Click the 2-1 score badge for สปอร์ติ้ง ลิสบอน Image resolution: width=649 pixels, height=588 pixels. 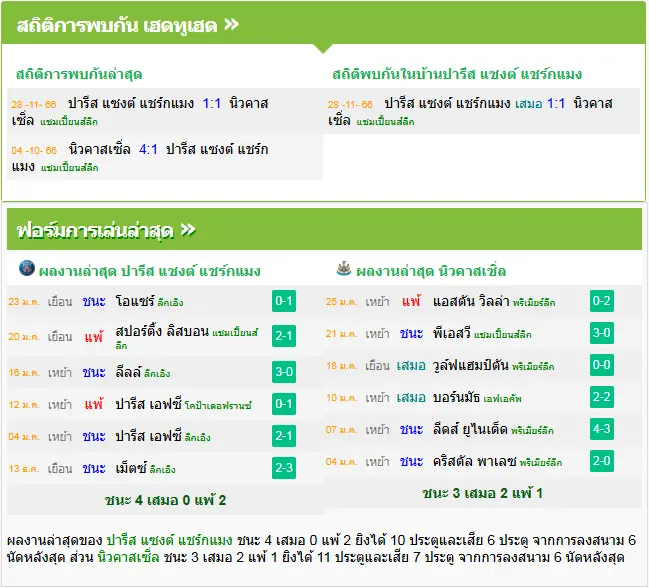(x=284, y=336)
